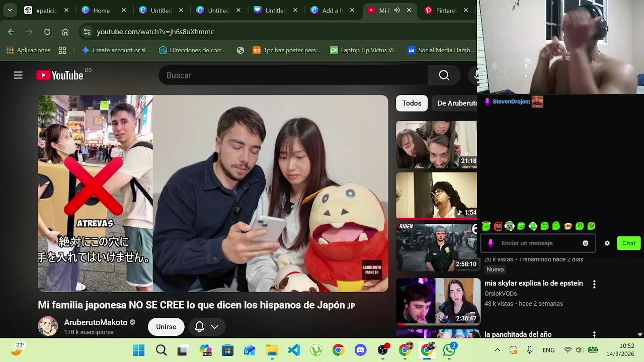Switch ENG input language indicator
The width and height of the screenshot is (644, 362).
[x=548, y=350]
